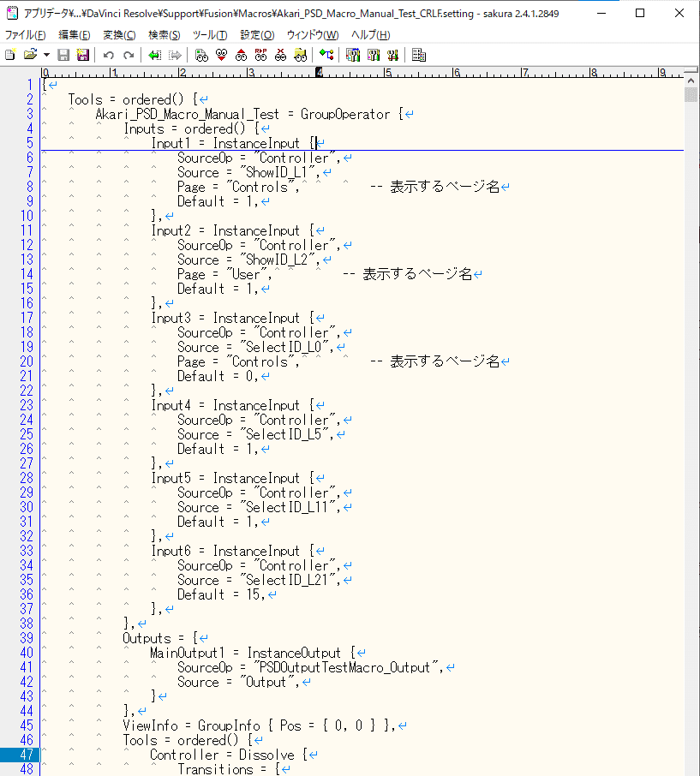Open the type-specific settings icon
The image size is (700, 776).
(374, 55)
